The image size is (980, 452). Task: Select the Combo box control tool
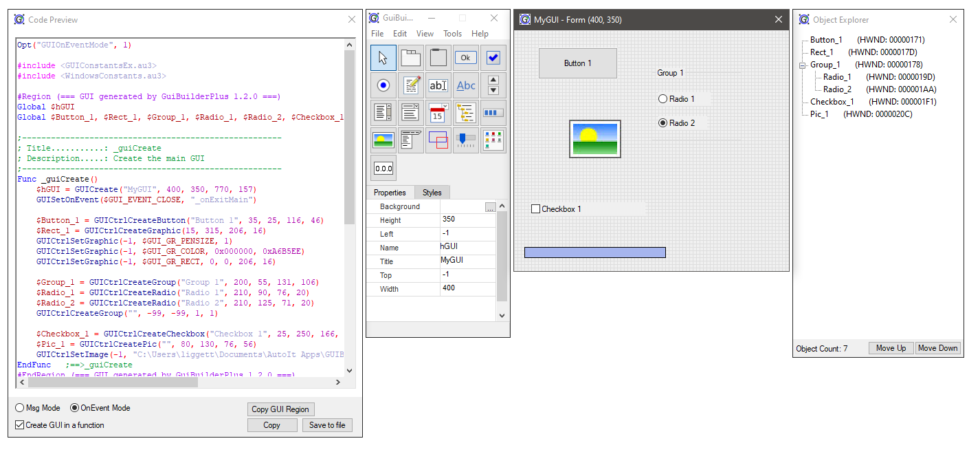(x=411, y=113)
